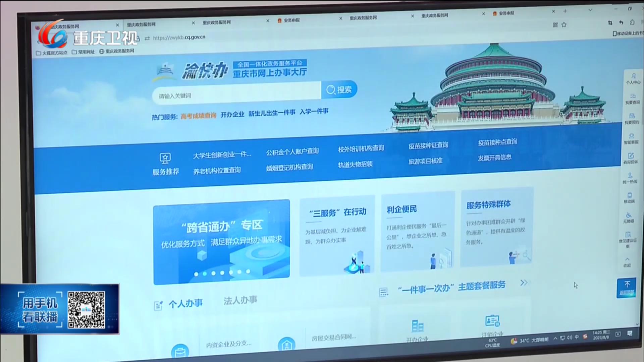Open 个人中心 in the right sidebar
Image resolution: width=644 pixels, height=362 pixels.
click(x=633, y=78)
